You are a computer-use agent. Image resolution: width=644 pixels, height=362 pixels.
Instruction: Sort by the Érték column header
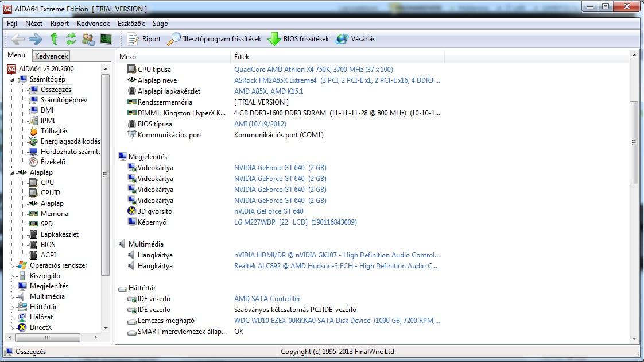(337, 57)
